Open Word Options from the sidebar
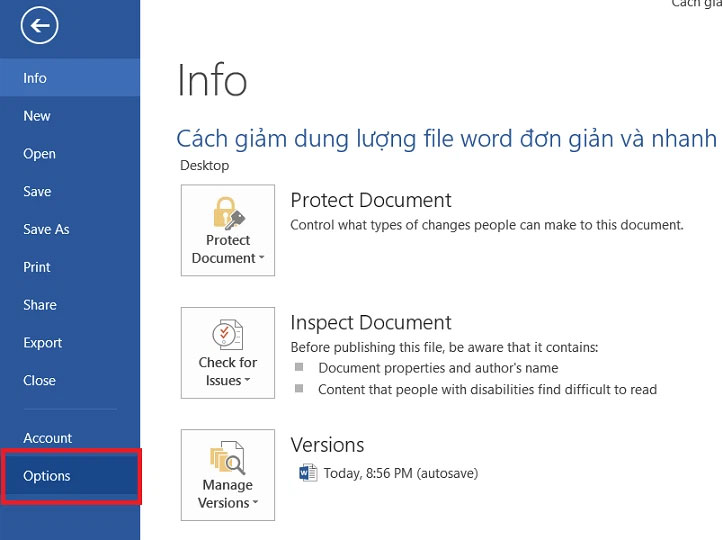This screenshot has width=723, height=540. [x=47, y=476]
